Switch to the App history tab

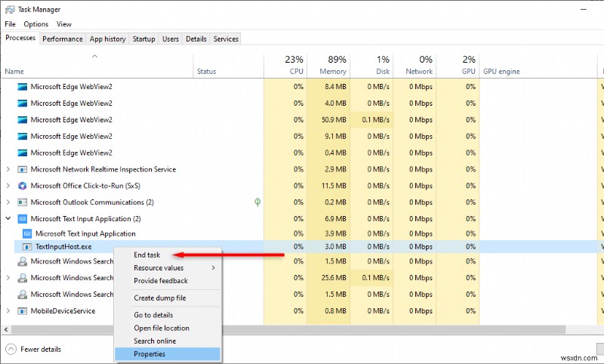pos(107,39)
